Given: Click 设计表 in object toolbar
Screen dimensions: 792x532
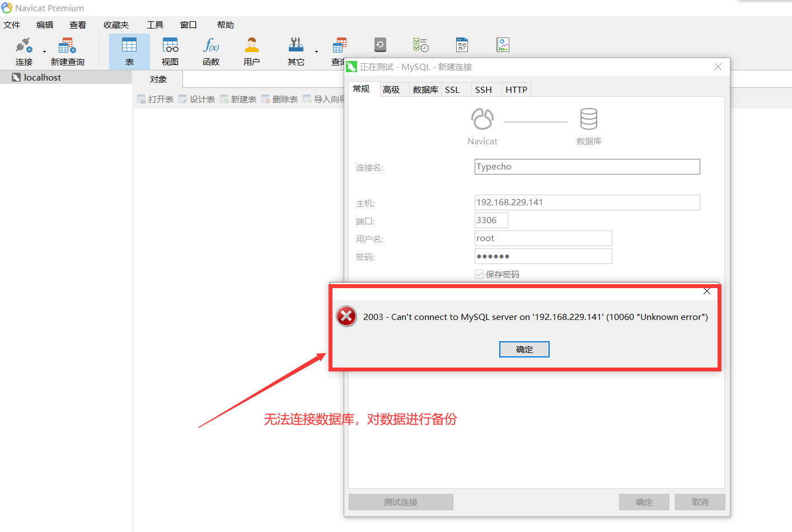Looking at the screenshot, I should (196, 99).
